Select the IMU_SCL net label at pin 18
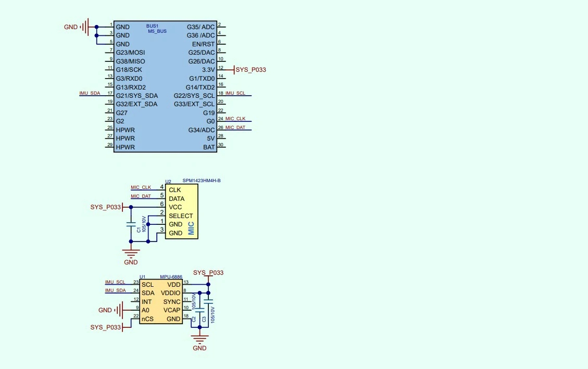The image size is (588, 369). click(235, 93)
